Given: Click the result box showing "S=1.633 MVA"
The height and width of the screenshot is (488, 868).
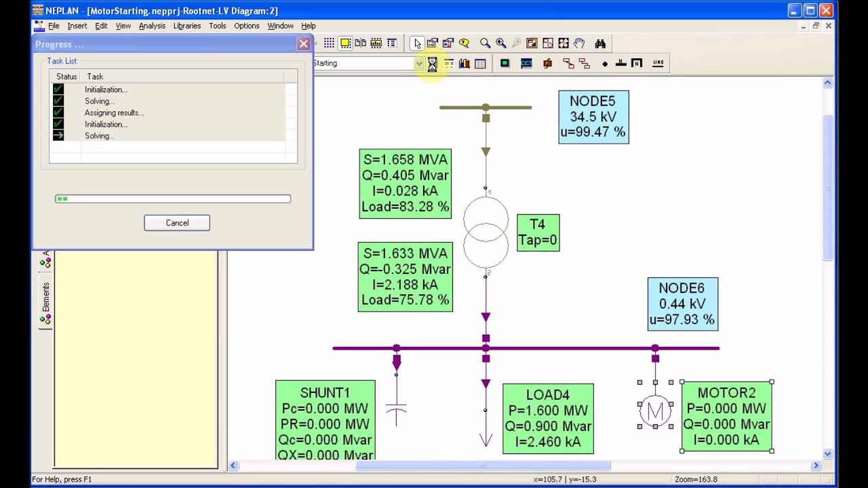Looking at the screenshot, I should (405, 277).
